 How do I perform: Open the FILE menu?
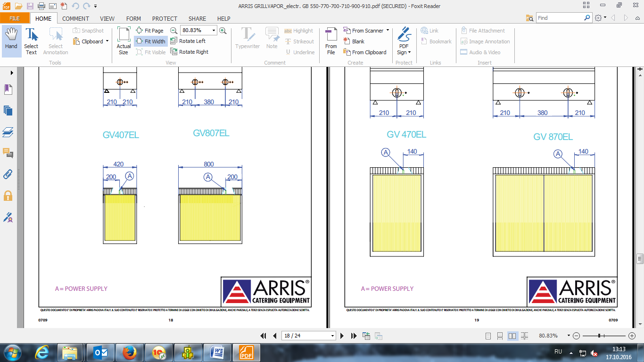tap(15, 18)
